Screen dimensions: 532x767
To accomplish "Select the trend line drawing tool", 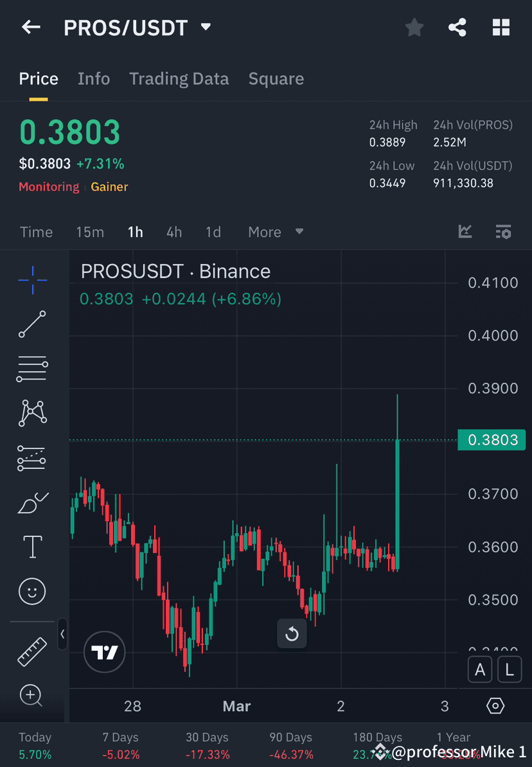I will (x=32, y=324).
